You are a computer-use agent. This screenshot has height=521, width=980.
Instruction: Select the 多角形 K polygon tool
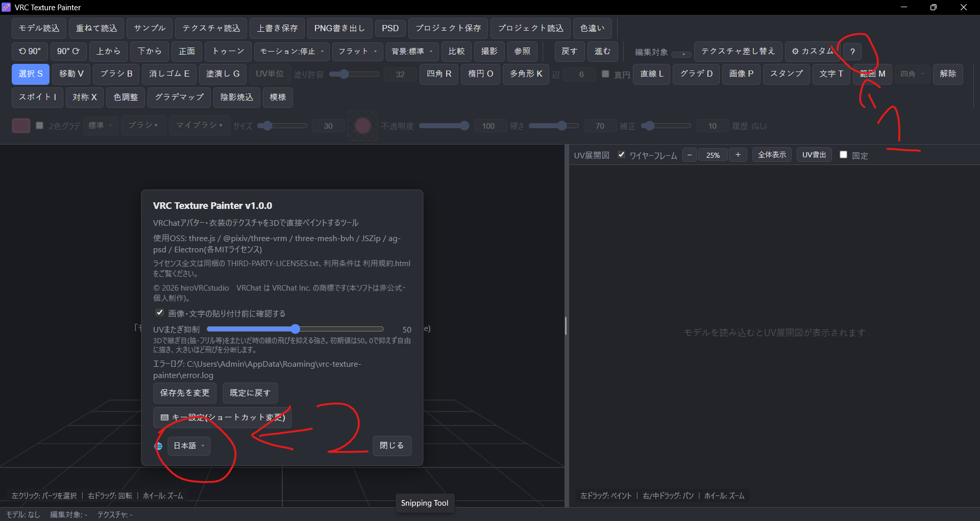tap(526, 74)
